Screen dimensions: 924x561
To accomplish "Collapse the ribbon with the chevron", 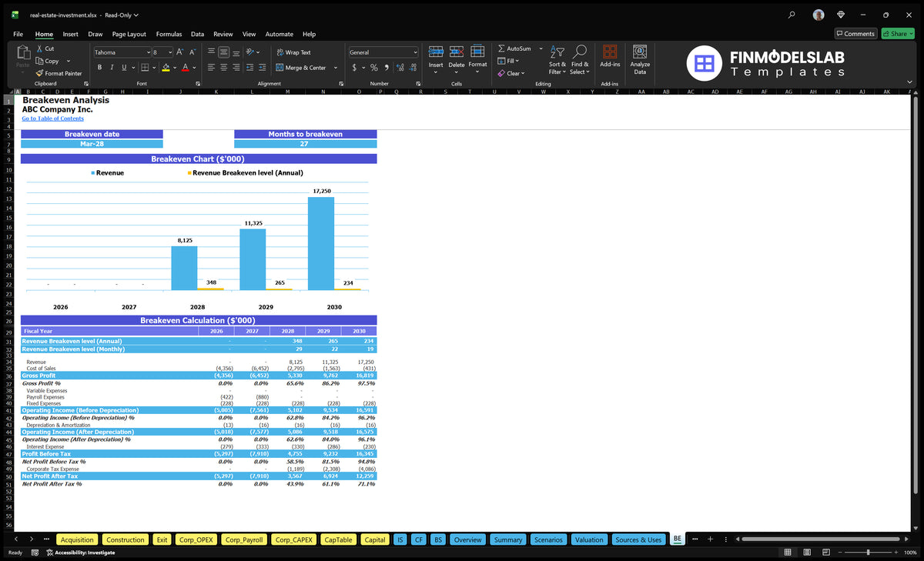I will [x=910, y=82].
